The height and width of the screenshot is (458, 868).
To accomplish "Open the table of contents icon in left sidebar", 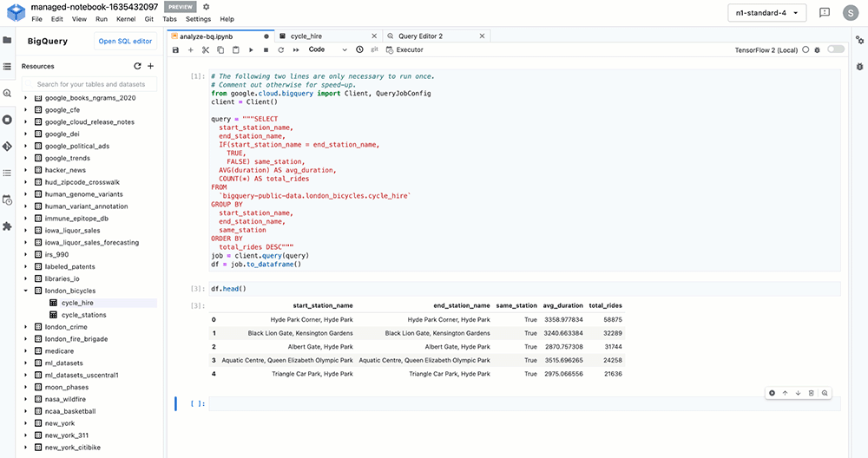I will click(x=7, y=173).
